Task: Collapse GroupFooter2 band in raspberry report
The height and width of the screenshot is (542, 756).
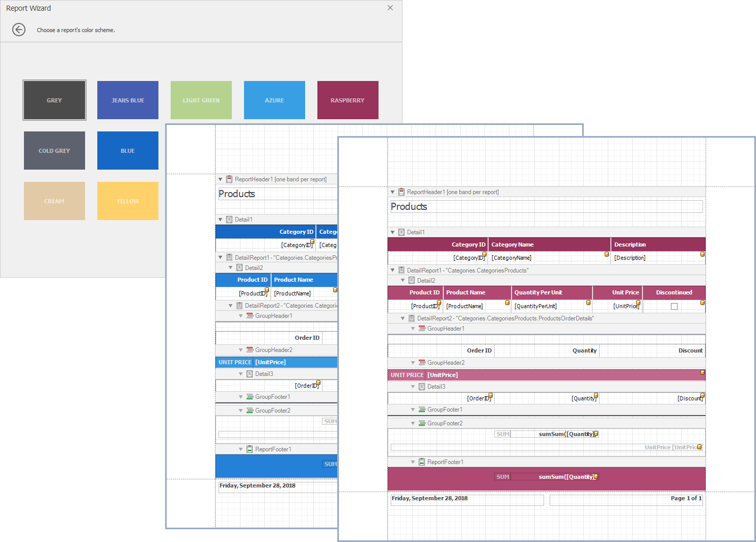Action: [413, 423]
